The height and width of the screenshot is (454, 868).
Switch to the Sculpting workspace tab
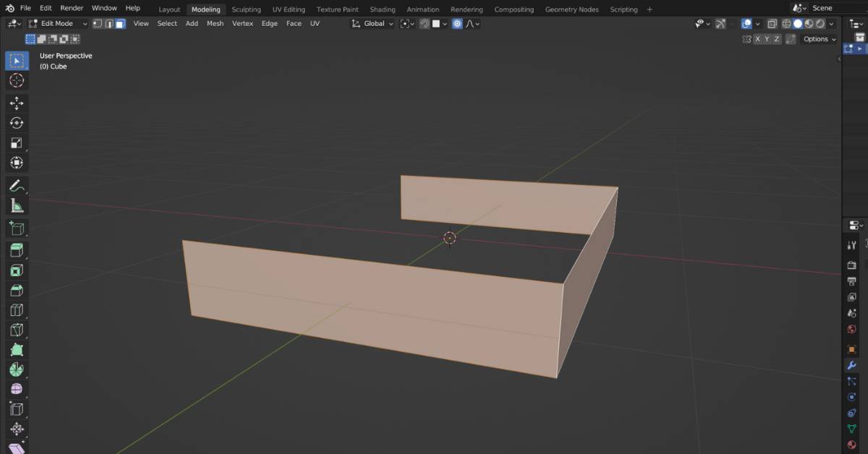[246, 9]
